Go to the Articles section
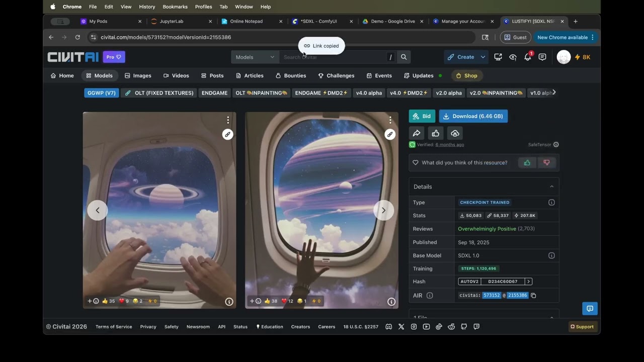644x362 pixels. 250,76
